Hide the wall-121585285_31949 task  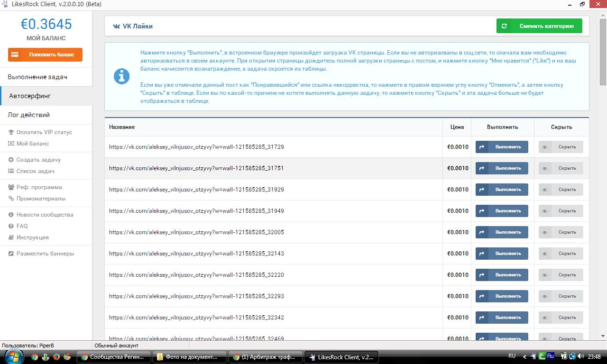click(561, 211)
